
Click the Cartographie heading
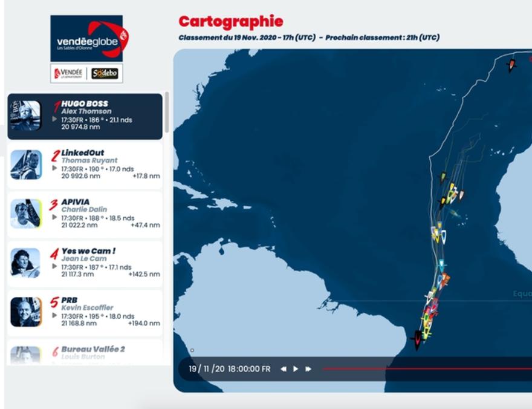pos(231,21)
